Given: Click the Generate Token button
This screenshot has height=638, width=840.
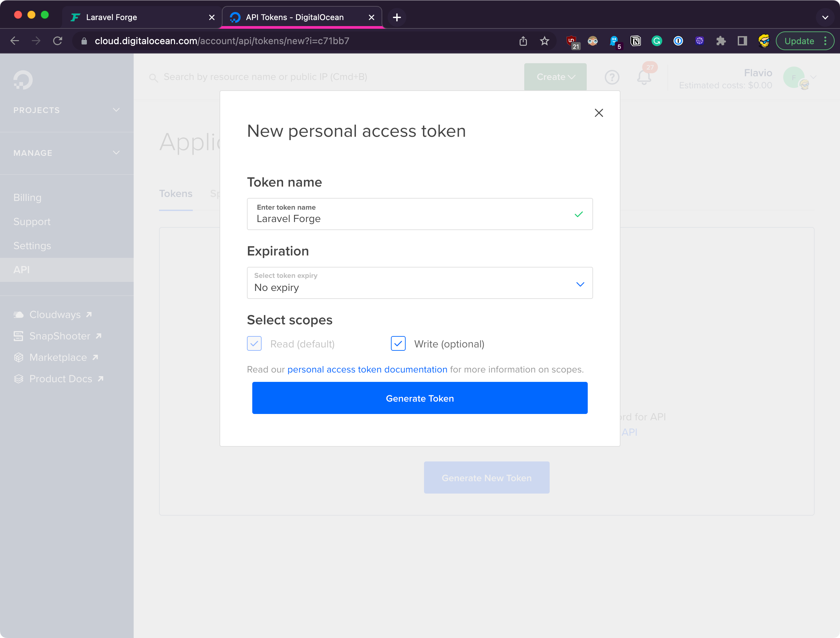Looking at the screenshot, I should tap(419, 398).
